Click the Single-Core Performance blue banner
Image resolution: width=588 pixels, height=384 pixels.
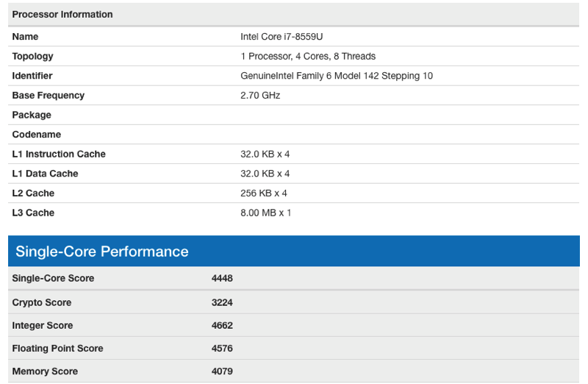click(x=293, y=251)
